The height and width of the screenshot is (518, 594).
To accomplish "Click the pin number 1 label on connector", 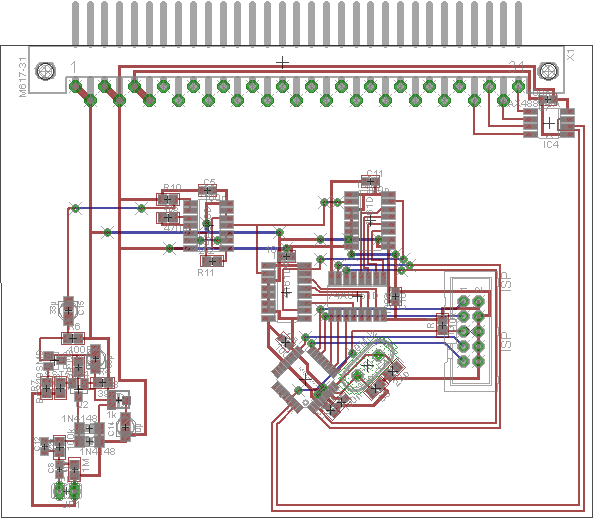I will click(x=73, y=67).
